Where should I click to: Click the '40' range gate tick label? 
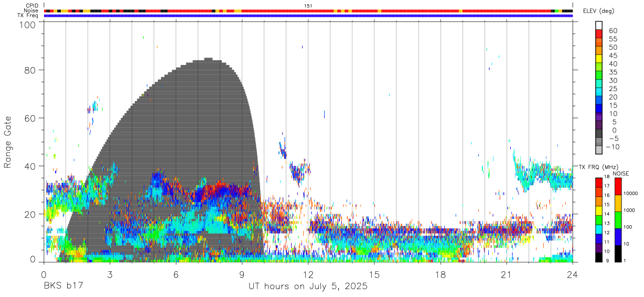point(31,166)
